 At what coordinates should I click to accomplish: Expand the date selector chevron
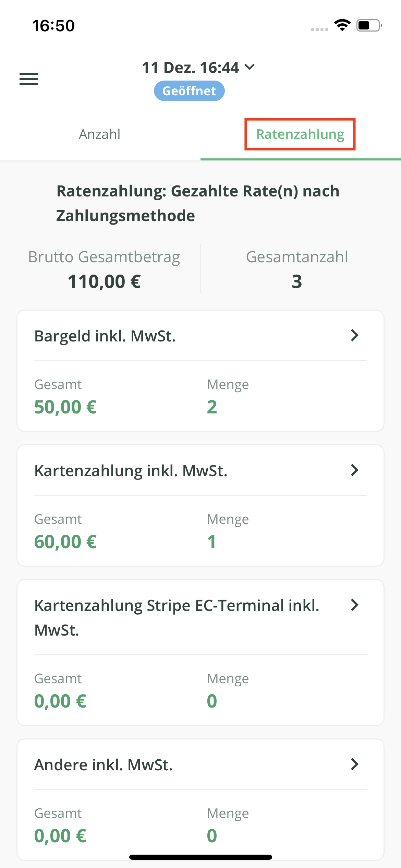250,67
